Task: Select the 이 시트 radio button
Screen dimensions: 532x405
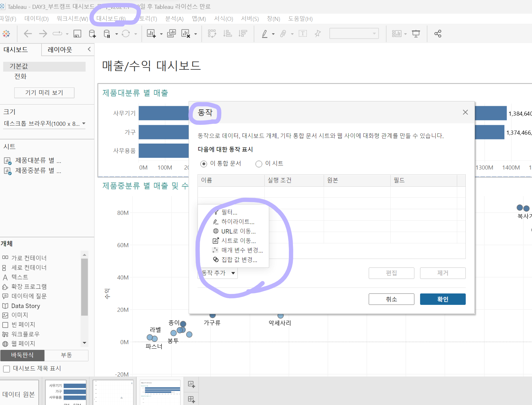Action: coord(259,164)
